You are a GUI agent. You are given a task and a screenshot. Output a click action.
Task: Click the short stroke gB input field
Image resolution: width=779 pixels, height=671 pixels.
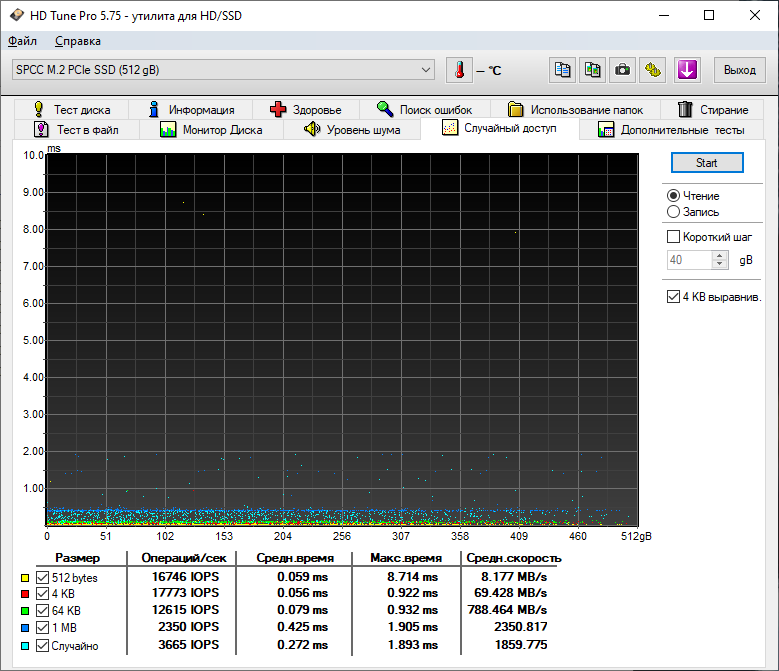(688, 260)
